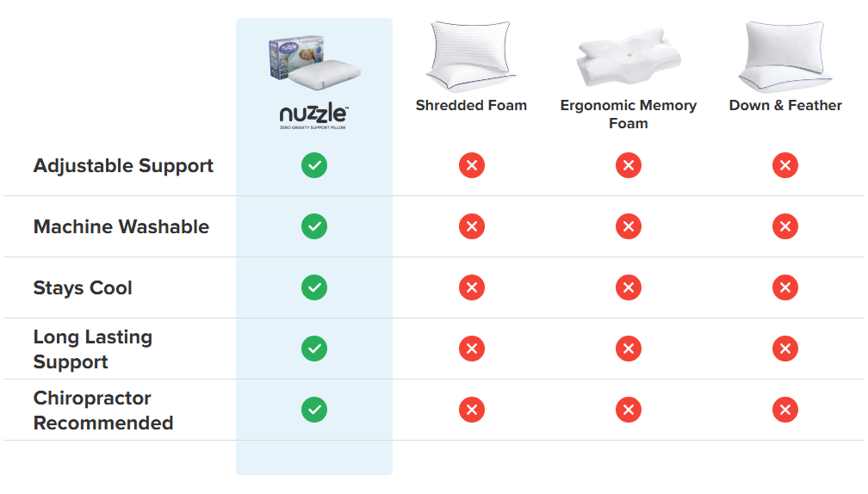Click the Down & Feather column heading

(x=785, y=106)
